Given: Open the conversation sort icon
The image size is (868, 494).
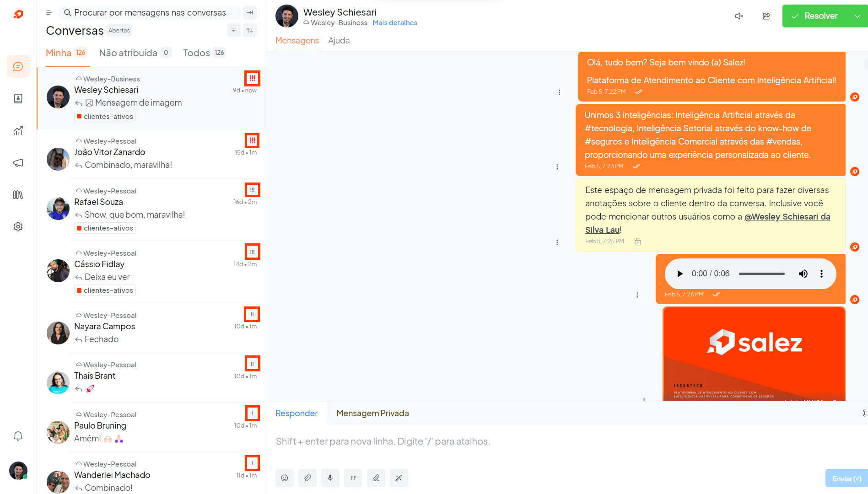Looking at the screenshot, I should pos(250,30).
